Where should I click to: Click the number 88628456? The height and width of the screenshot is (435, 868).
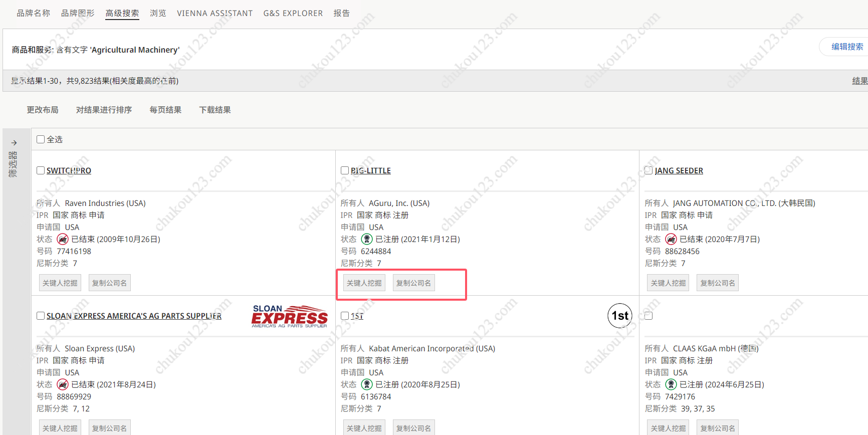pyautogui.click(x=682, y=251)
